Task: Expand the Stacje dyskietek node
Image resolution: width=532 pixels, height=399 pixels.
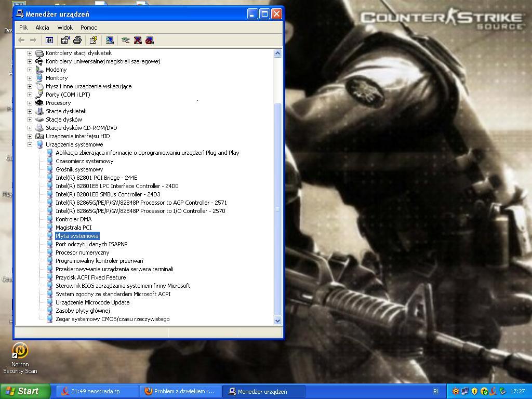Action: click(30, 111)
